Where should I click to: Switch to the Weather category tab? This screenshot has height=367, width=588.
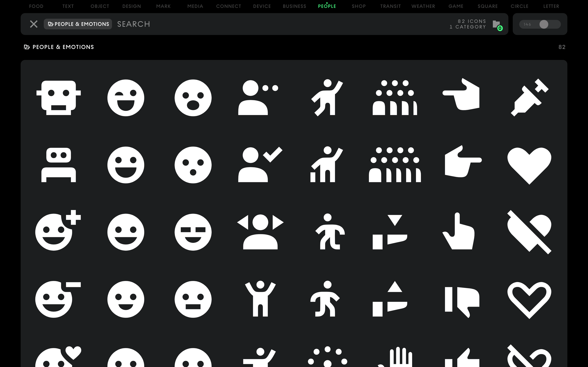coord(423,6)
